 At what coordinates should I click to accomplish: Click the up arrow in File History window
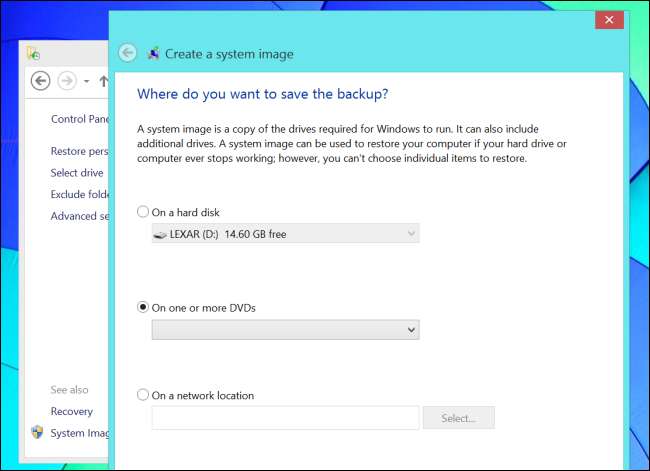tap(104, 81)
